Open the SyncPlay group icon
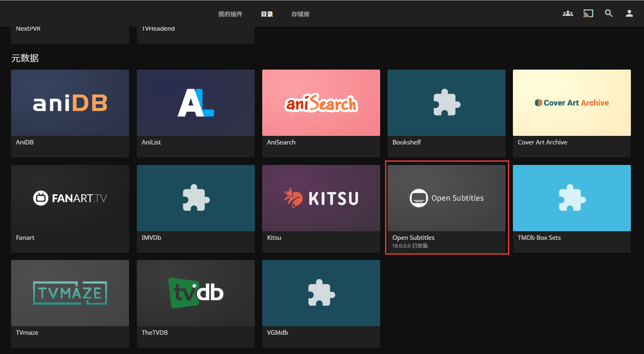The width and height of the screenshot is (644, 354). point(568,14)
